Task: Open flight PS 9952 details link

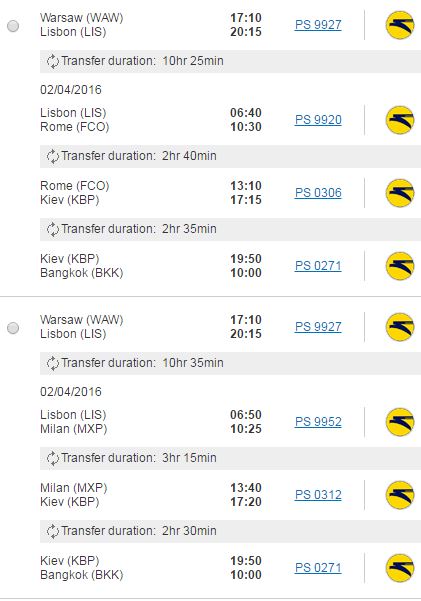Action: (318, 422)
